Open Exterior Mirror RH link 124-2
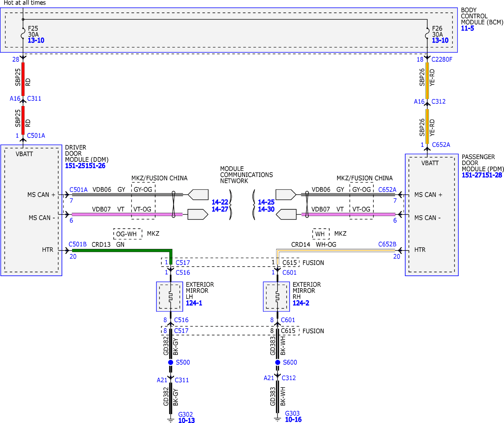The height and width of the screenshot is (423, 504). pos(301,303)
